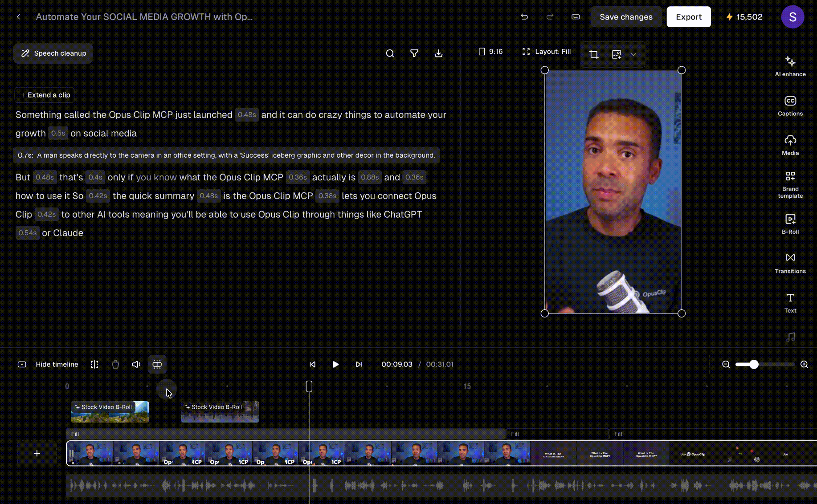
Task: Click the timeline zoom slider handle
Action: coord(753,364)
